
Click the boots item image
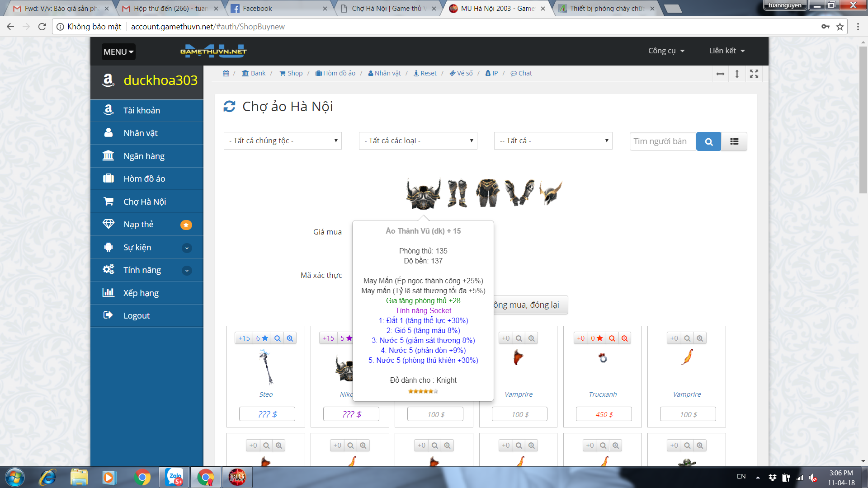[458, 193]
